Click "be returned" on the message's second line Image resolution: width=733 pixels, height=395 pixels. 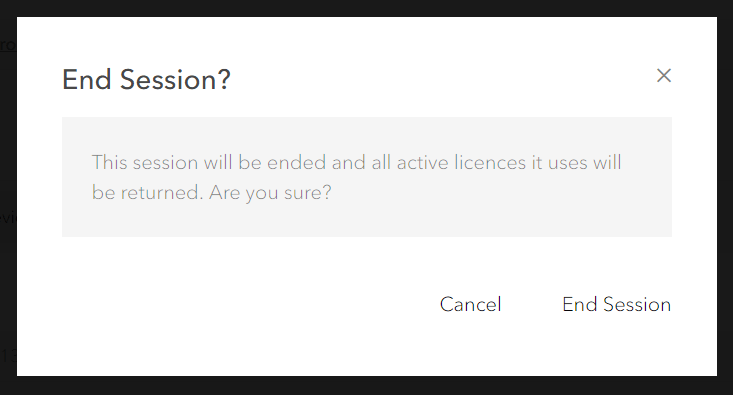(147, 192)
